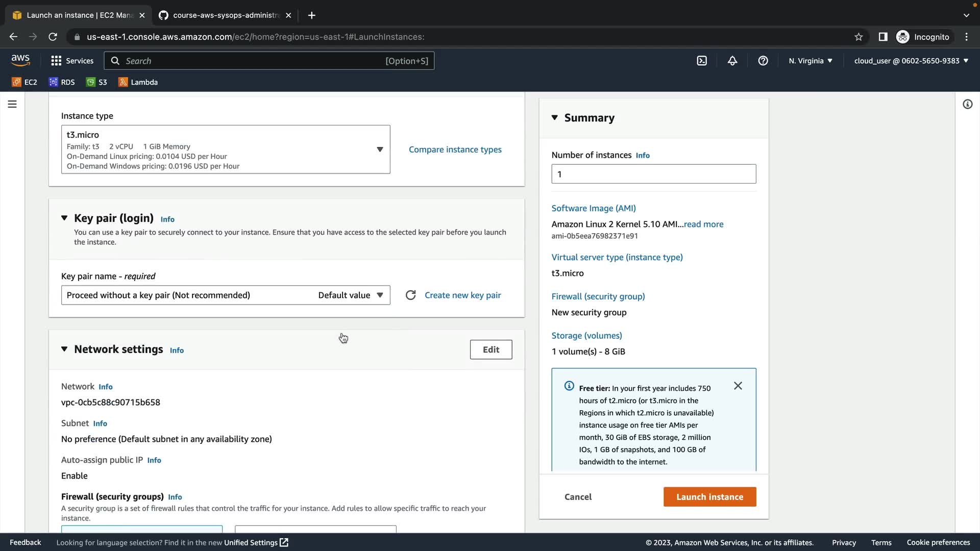Open the N. Virginia region menu

[810, 61]
